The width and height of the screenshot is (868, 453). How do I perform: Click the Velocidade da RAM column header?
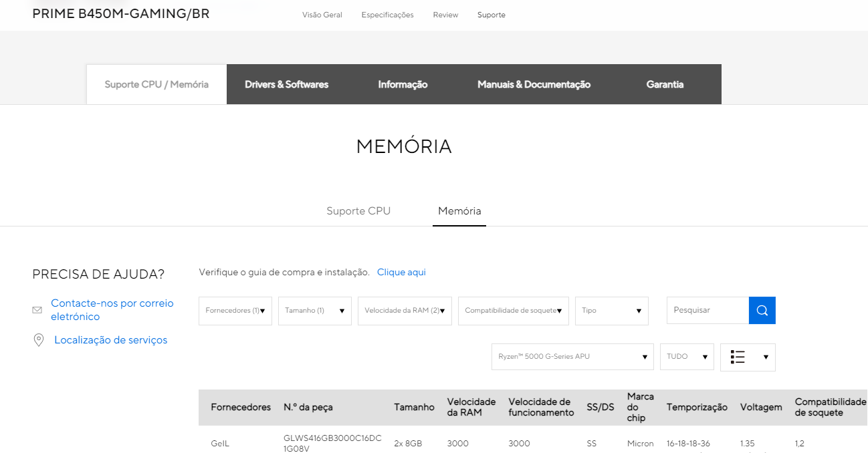(x=471, y=407)
